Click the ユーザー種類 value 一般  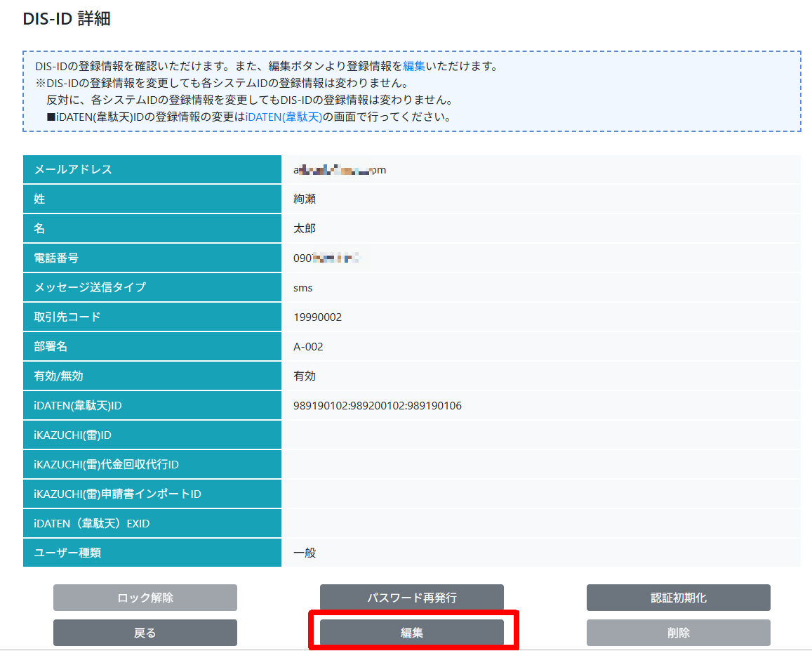pos(305,553)
